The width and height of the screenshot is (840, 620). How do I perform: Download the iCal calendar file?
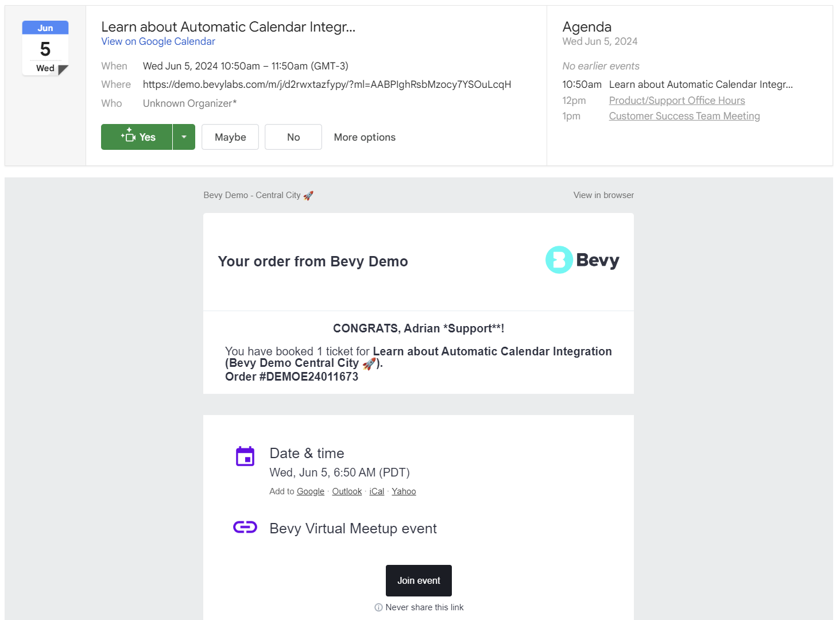click(377, 491)
